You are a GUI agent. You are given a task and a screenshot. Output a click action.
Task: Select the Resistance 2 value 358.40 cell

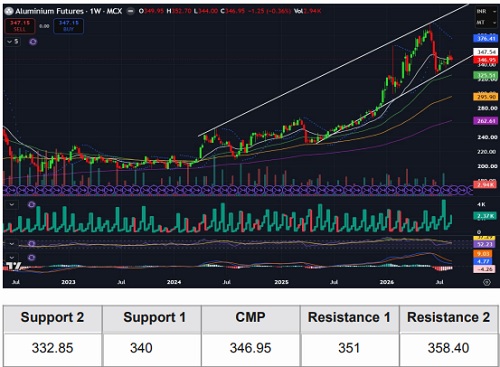pos(448,348)
